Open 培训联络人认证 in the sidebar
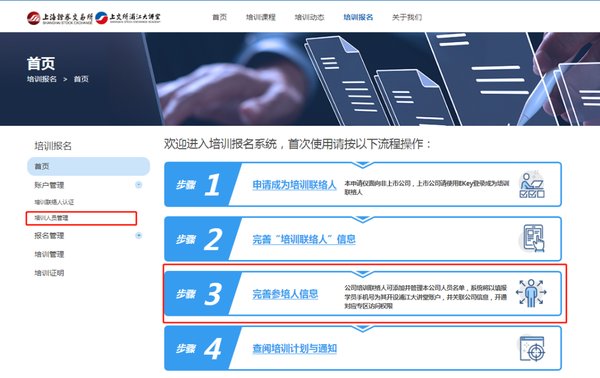Screen dimensions: 600x378 [54, 202]
